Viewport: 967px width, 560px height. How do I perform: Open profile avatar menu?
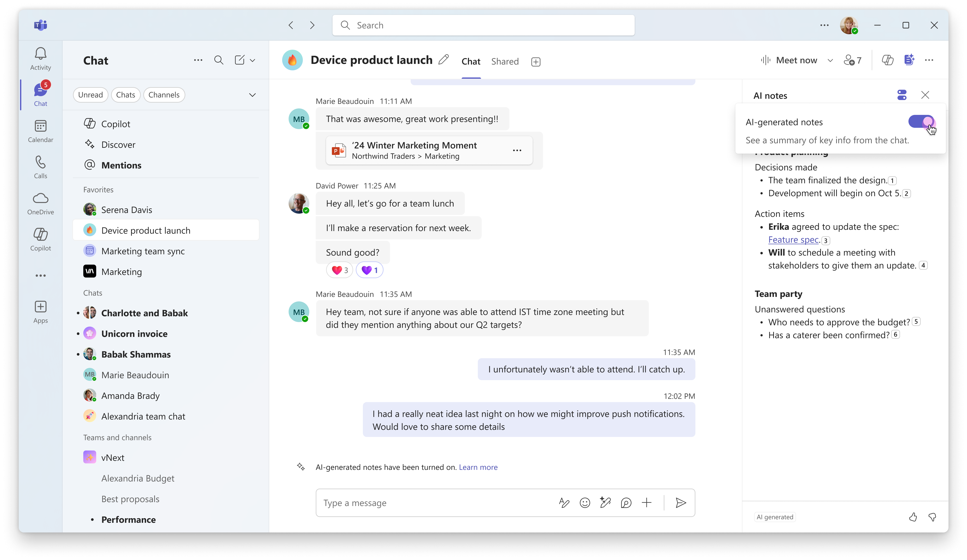click(849, 25)
